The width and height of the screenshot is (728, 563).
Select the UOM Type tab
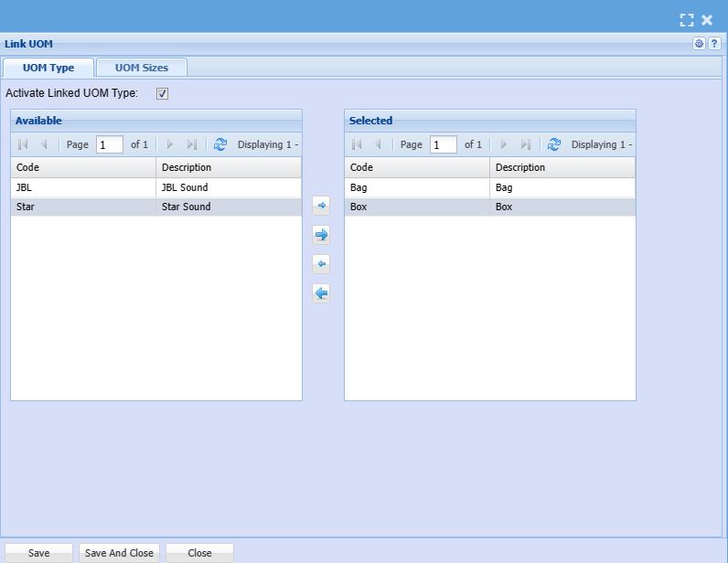48,68
